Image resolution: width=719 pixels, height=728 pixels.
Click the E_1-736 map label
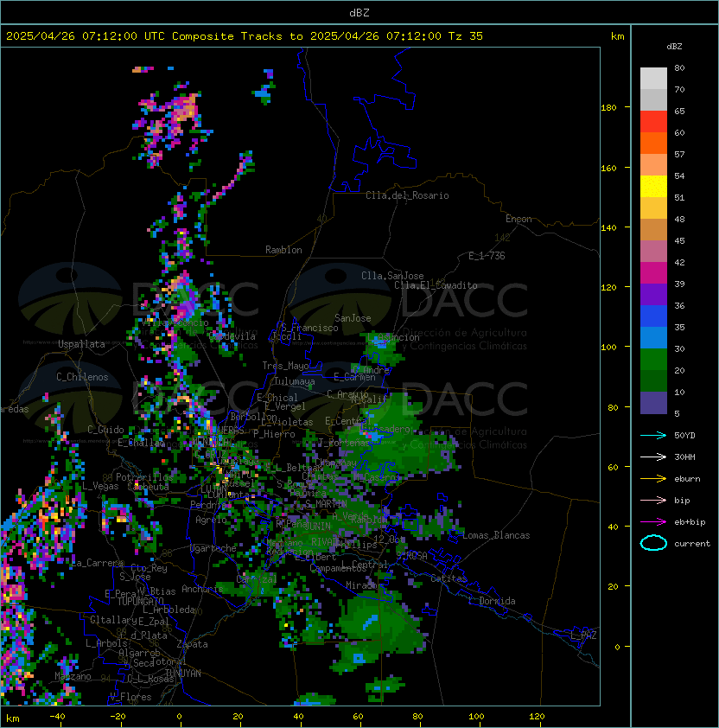coord(487,256)
